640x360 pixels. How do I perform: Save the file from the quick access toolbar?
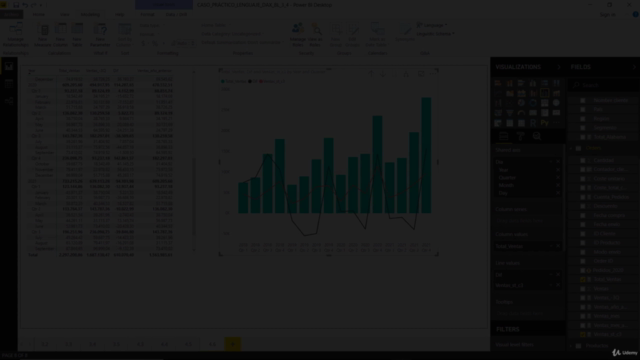pos(16,5)
